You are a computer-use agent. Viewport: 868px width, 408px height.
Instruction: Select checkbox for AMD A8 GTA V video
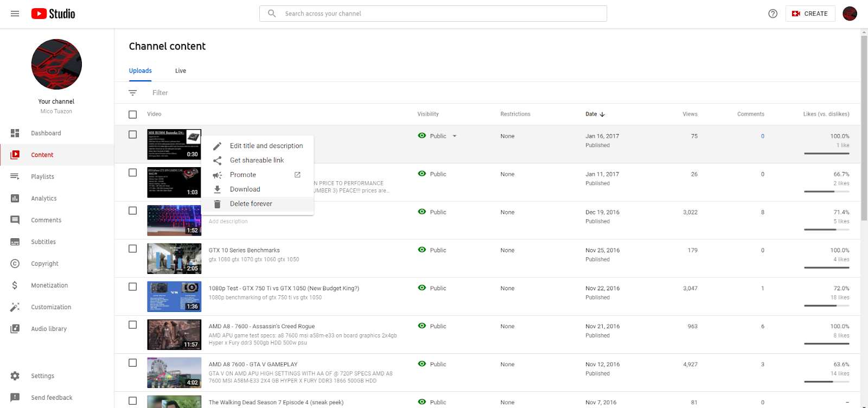(x=133, y=362)
